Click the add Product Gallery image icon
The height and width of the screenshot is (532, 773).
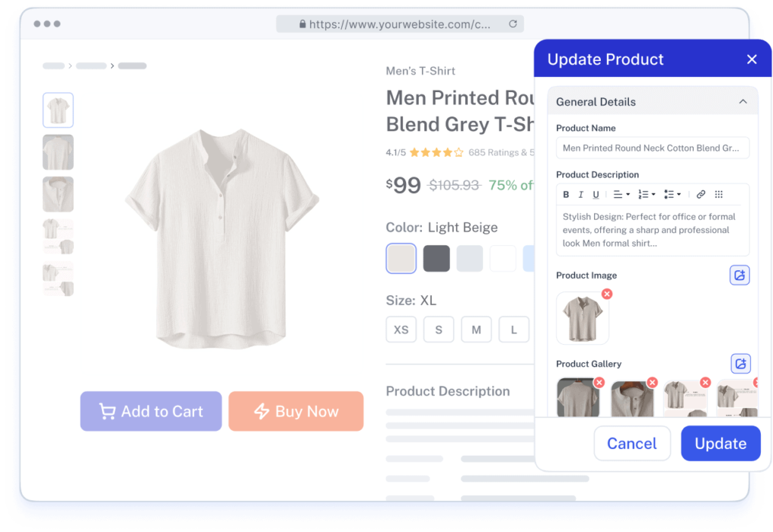[x=740, y=364]
